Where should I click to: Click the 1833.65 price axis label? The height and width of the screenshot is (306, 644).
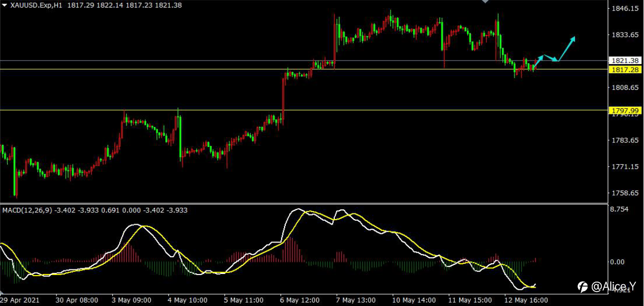click(625, 35)
